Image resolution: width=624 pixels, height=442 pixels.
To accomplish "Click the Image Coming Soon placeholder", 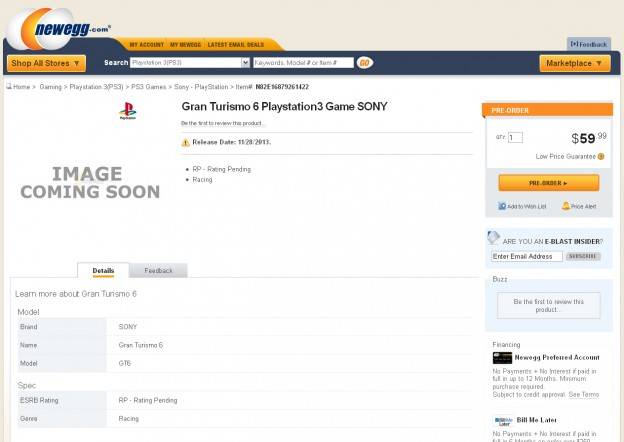I will (90, 183).
